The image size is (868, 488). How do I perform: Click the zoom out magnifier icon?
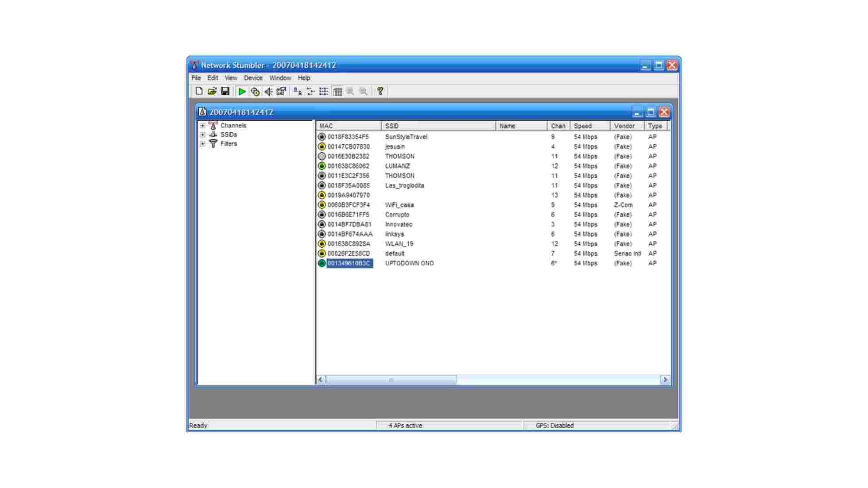point(363,91)
